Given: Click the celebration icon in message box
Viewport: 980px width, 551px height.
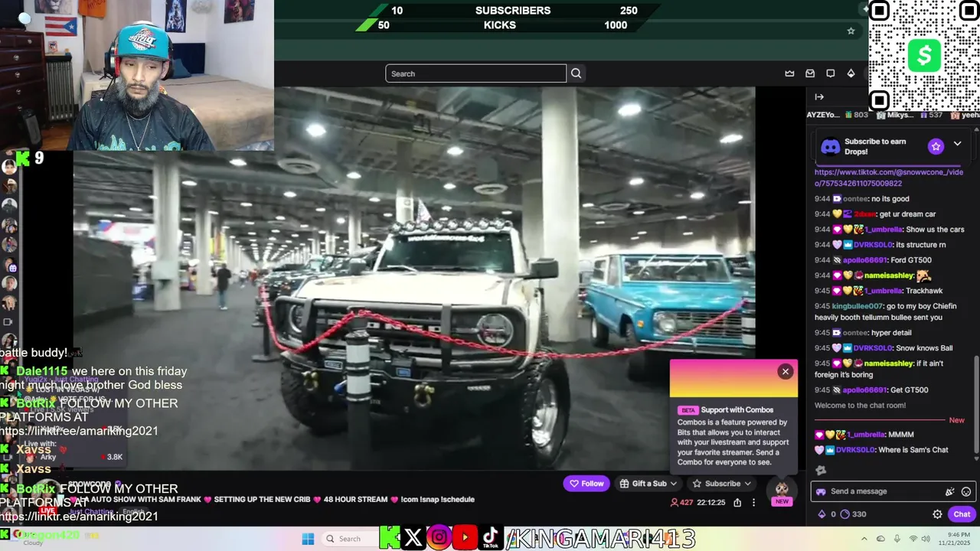Looking at the screenshot, I should 950,491.
